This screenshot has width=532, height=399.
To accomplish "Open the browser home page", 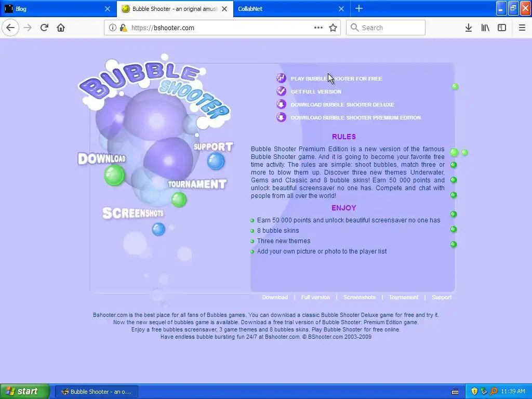I will [x=61, y=28].
